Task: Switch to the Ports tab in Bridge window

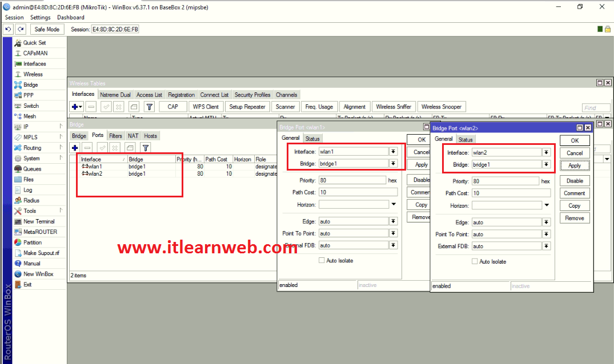Action: click(97, 136)
